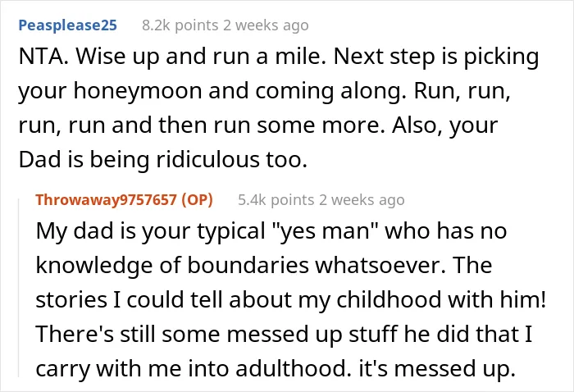Click the line "knowledge of boundaries whatsoever"

coord(240,266)
